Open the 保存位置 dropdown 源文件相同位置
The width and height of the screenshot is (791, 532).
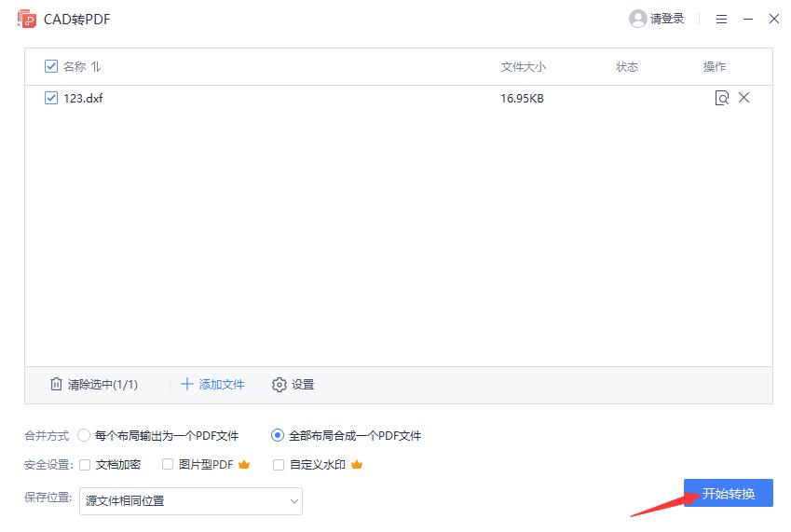point(191,500)
